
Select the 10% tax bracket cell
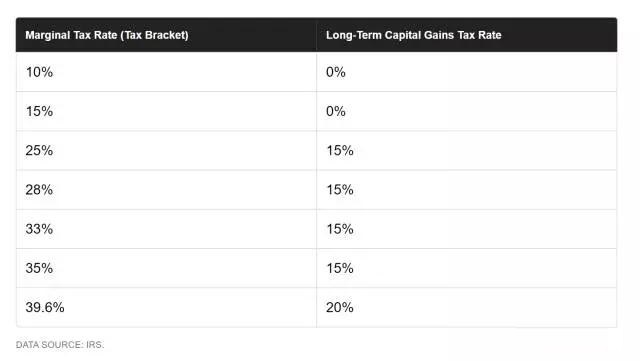coord(166,72)
